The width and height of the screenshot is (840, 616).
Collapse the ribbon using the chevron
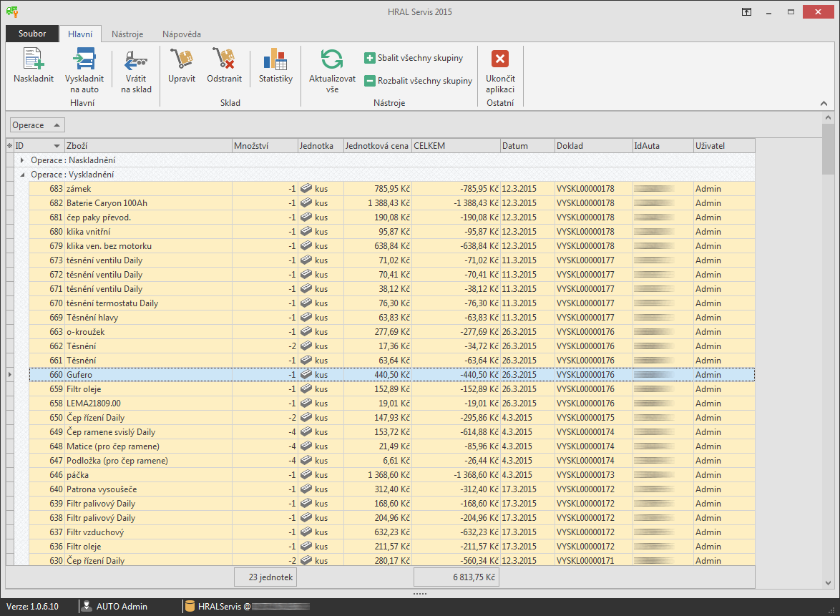click(824, 104)
